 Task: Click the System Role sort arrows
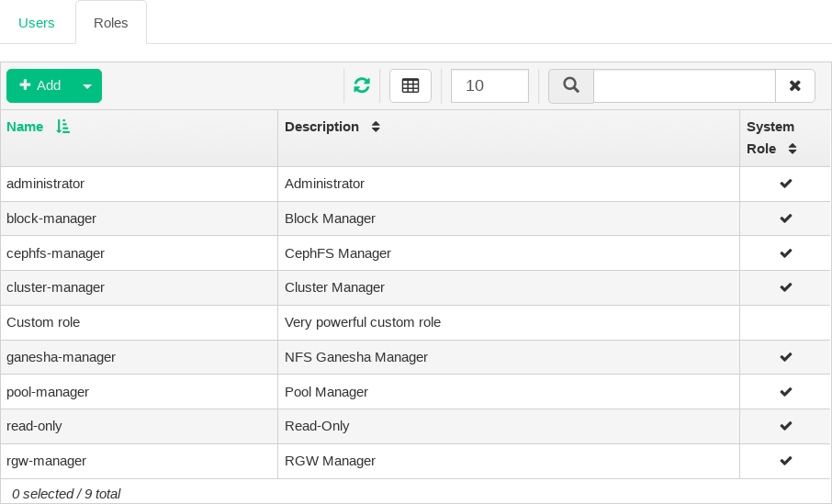pos(792,148)
